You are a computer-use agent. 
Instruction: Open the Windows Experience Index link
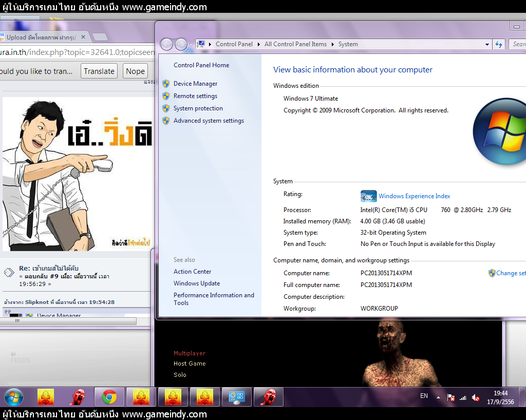[x=415, y=196]
